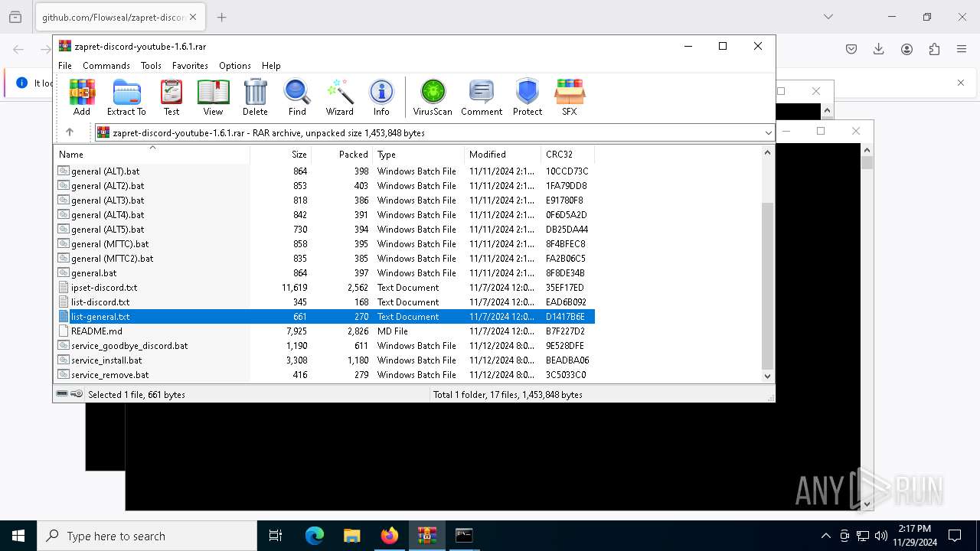Open Windows Start menu
This screenshot has width=980, height=551.
tap(18, 536)
